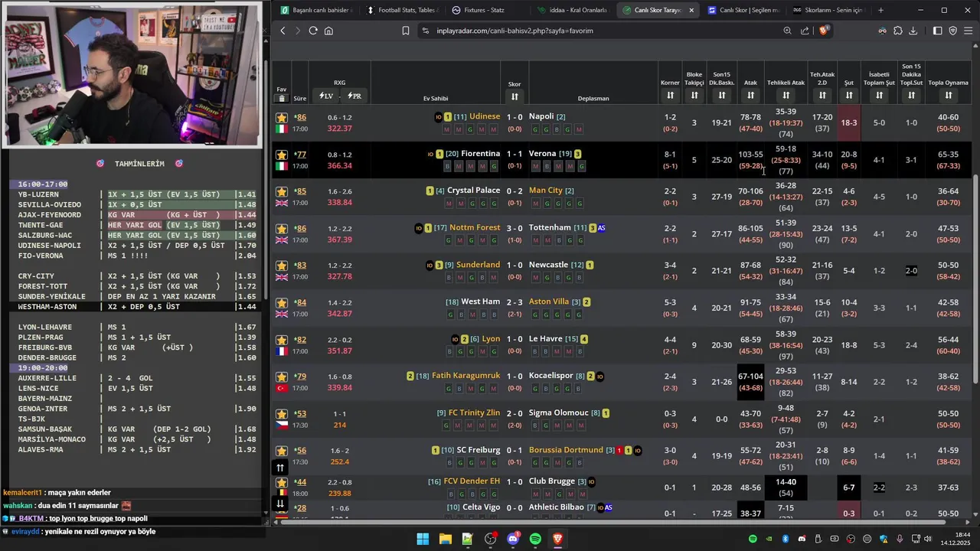Open the browser main menu
The height and width of the screenshot is (551, 980).
(969, 31)
